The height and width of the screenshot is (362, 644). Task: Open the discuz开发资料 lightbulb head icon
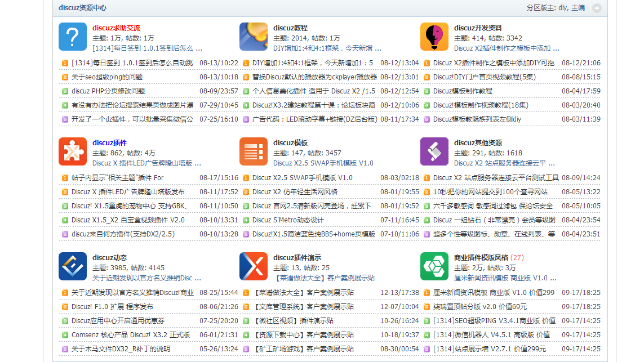434,37
